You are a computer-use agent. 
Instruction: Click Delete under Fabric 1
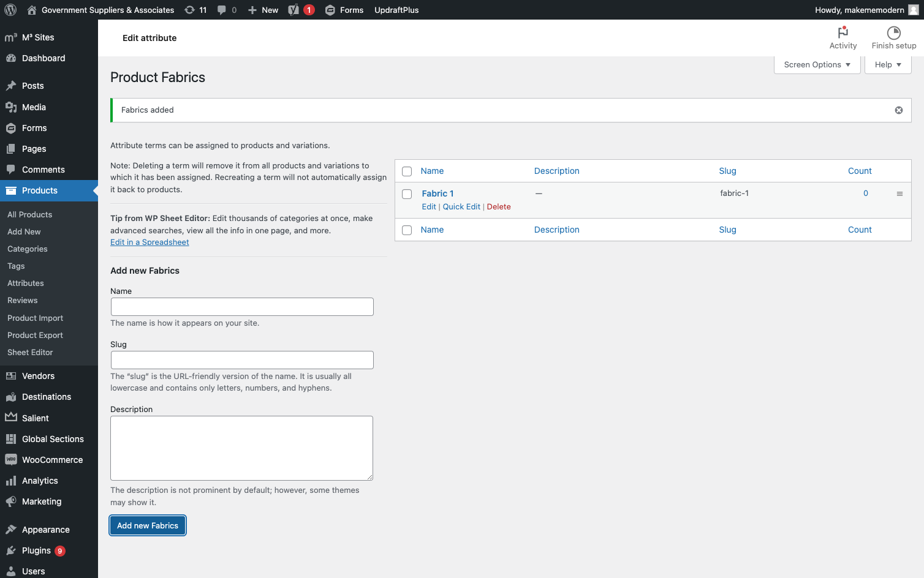[499, 207]
